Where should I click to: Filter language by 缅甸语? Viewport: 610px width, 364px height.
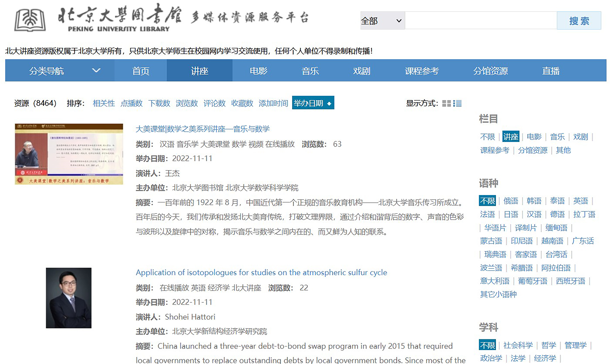pos(556,228)
